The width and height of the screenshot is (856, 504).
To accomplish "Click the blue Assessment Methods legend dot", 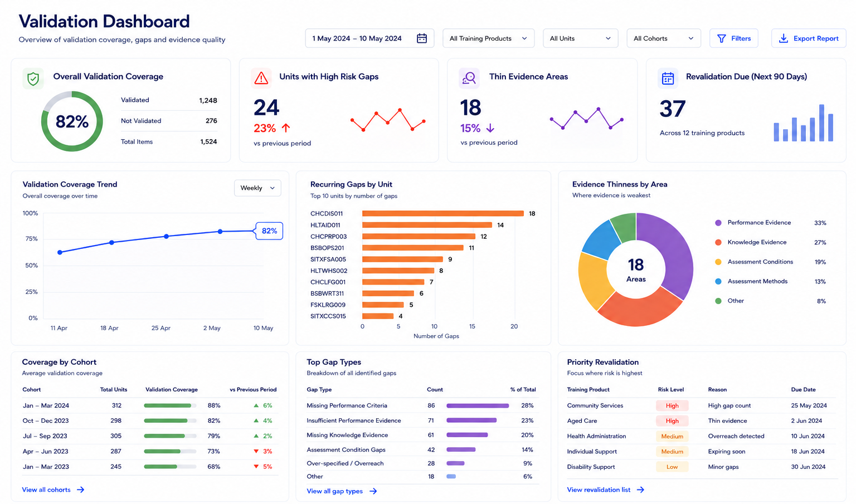I will point(718,281).
